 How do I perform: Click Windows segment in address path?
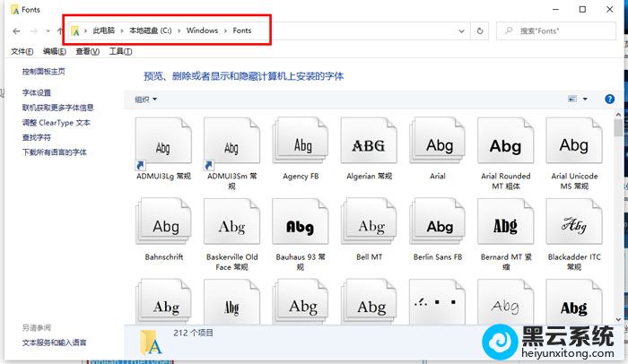(202, 30)
